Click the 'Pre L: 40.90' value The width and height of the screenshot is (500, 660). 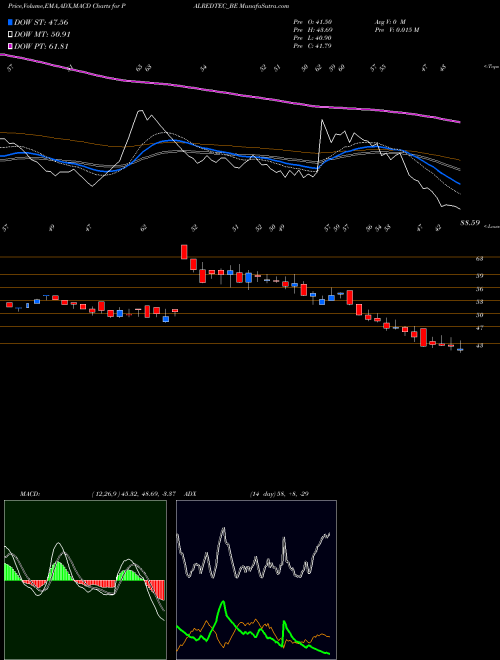click(x=313, y=38)
